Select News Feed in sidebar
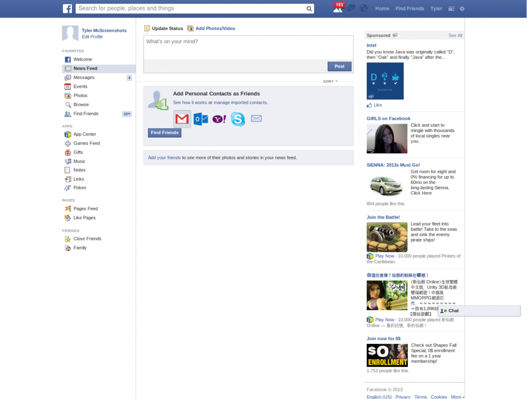Image resolution: width=532 pixels, height=399 pixels. tap(99, 69)
